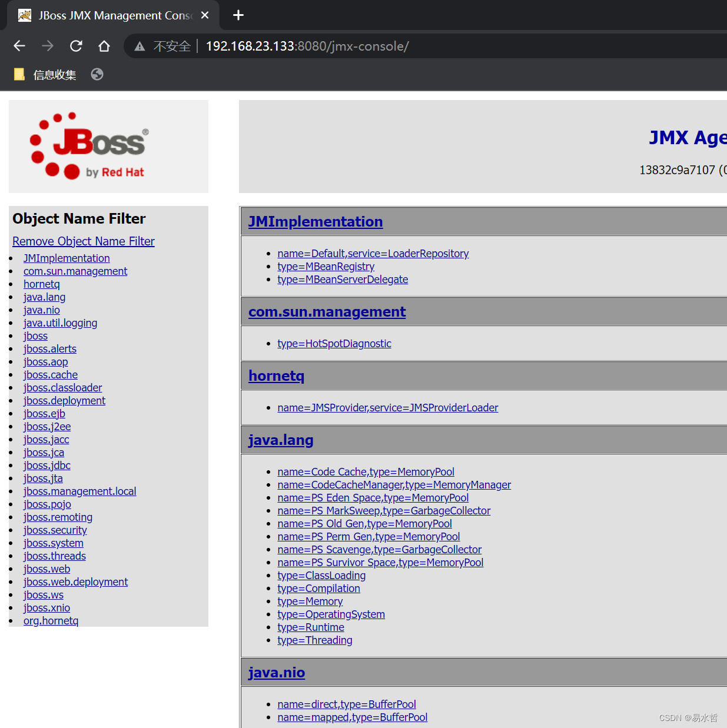Select jboss.jacc filter

(x=47, y=440)
